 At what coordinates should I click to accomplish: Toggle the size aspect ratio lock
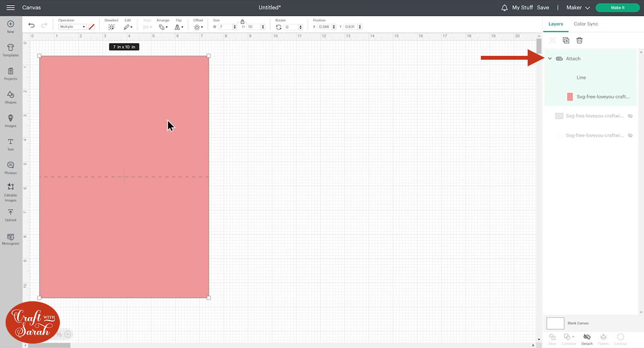click(242, 21)
